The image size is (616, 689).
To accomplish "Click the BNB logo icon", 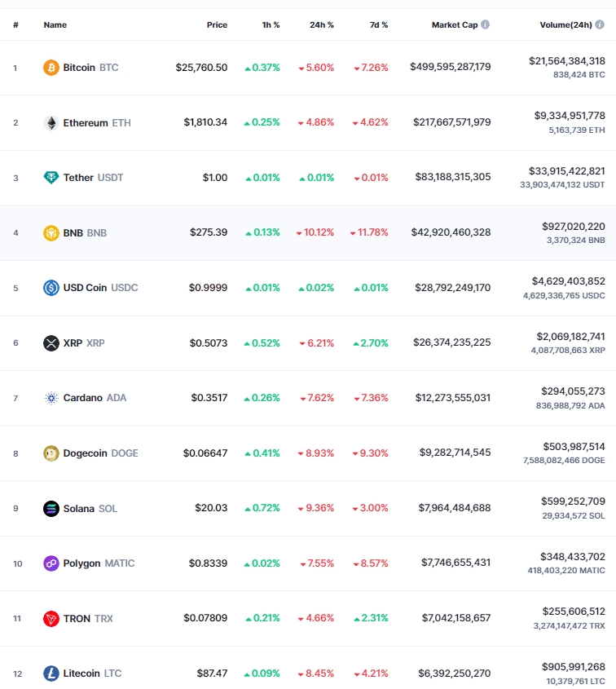I will tap(51, 233).
